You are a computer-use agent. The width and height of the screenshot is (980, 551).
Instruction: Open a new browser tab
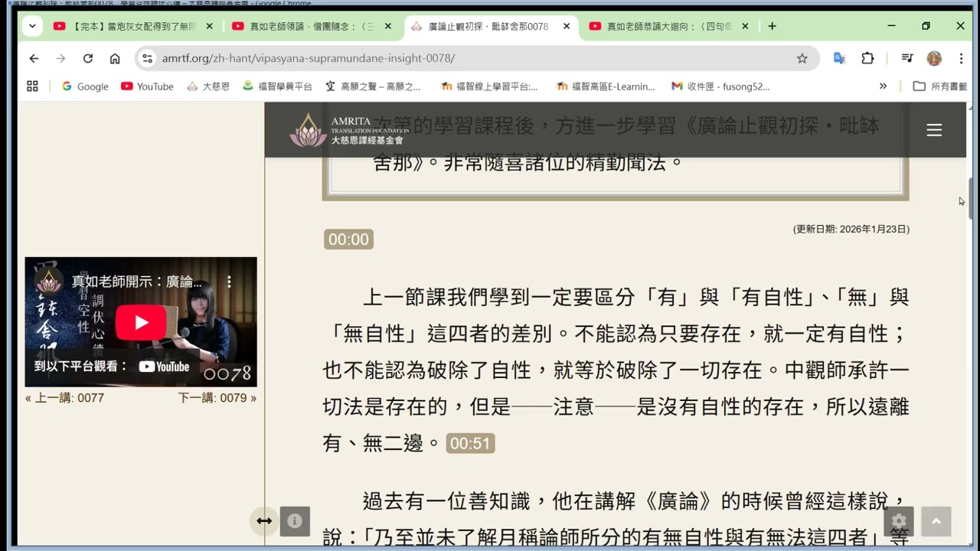772,26
